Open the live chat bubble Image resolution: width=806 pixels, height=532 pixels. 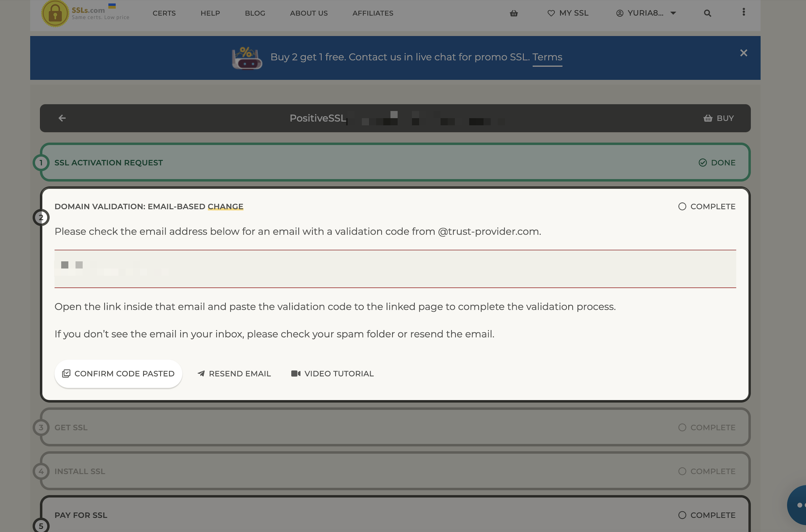(797, 505)
